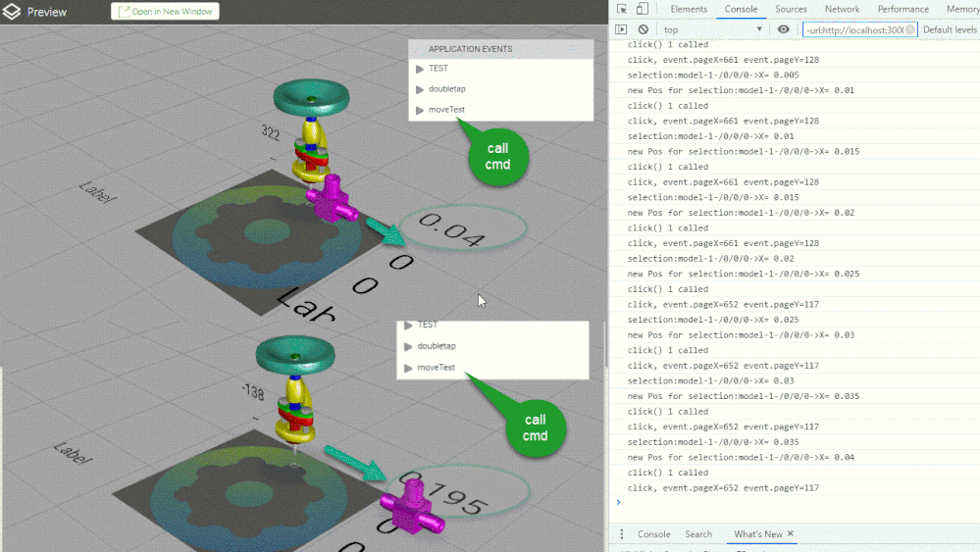Viewport: 980px width, 552px height.
Task: Clear the console with the ban icon
Action: [644, 29]
